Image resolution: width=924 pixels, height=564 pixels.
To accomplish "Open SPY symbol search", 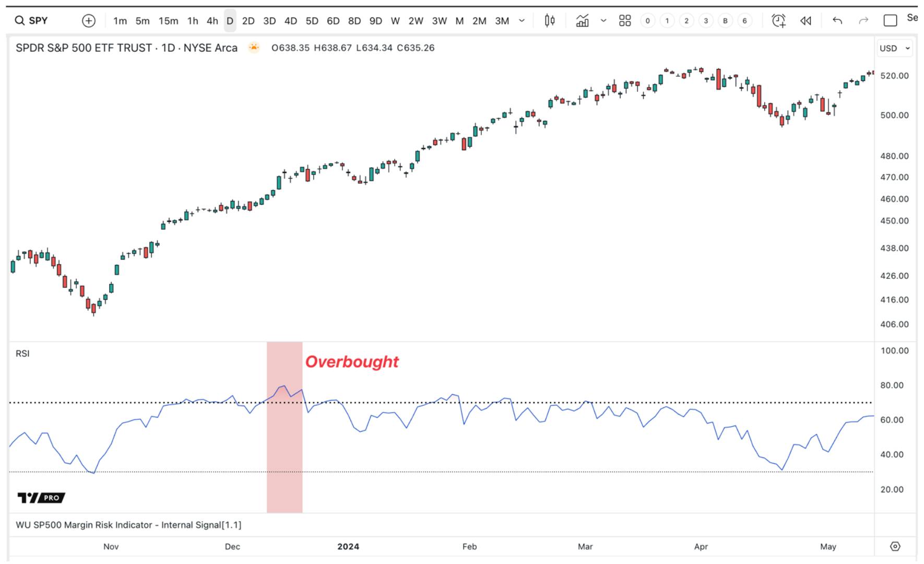I will pyautogui.click(x=31, y=21).
